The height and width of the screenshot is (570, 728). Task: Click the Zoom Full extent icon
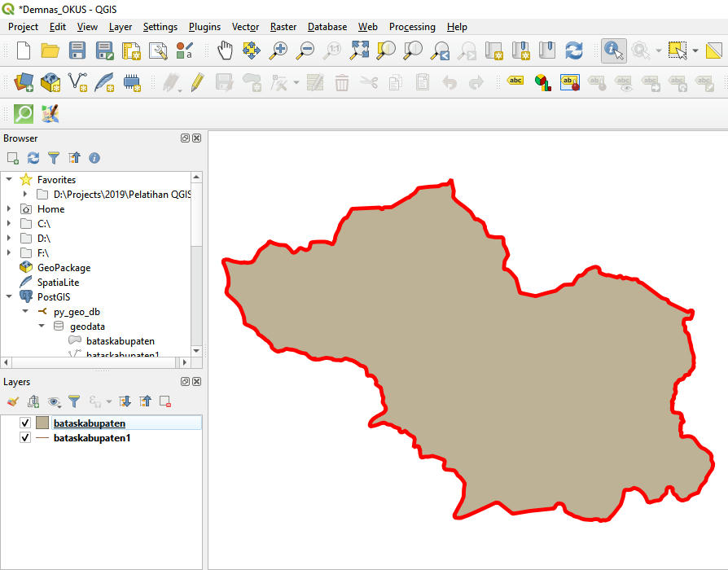click(360, 50)
